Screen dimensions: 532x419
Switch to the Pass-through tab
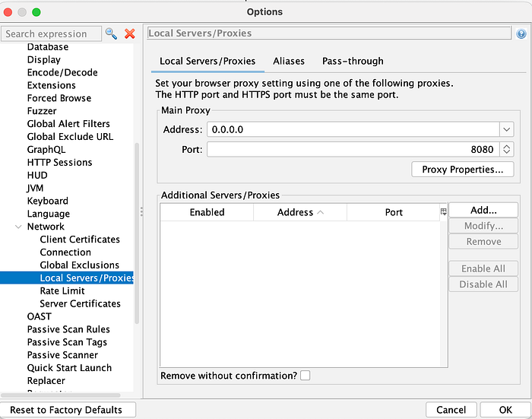tap(353, 61)
